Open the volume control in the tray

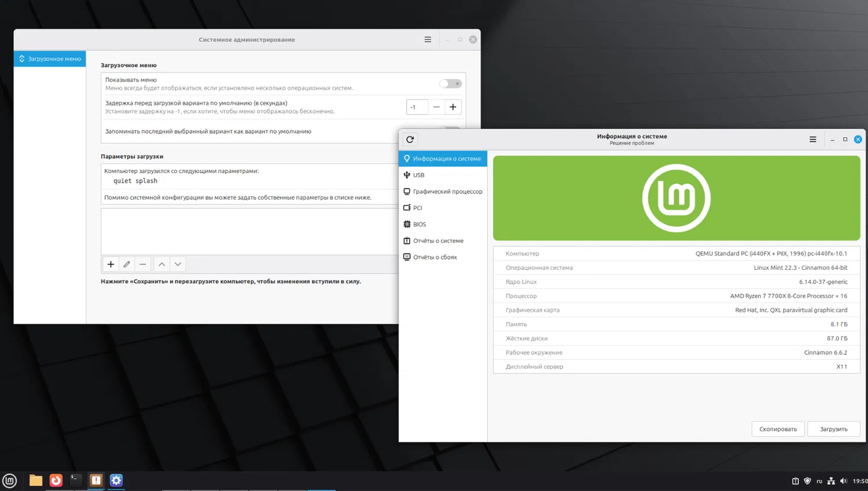pos(843,481)
